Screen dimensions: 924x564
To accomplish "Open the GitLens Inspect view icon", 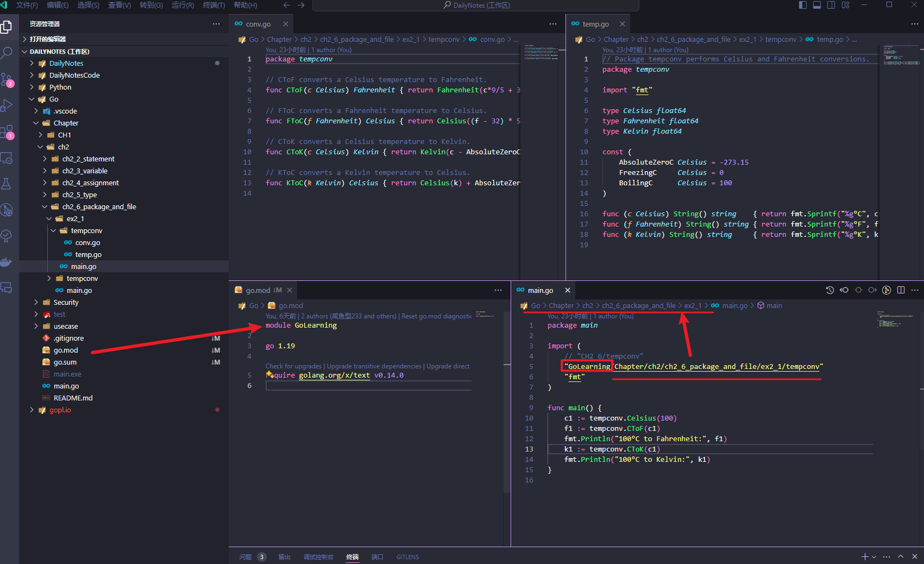I will (x=6, y=210).
